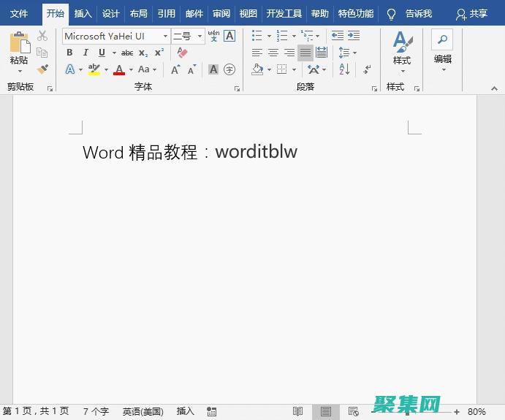Collapse the ribbon chevron

494,88
